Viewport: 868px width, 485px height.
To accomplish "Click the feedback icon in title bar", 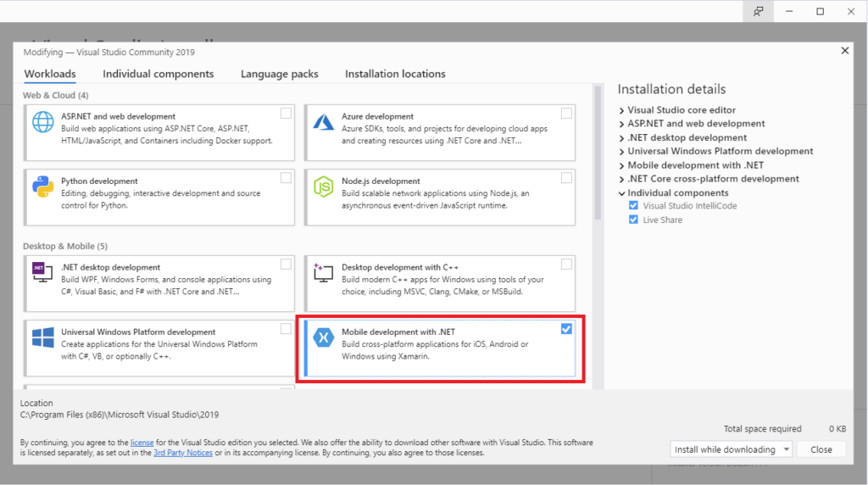I will (x=758, y=11).
